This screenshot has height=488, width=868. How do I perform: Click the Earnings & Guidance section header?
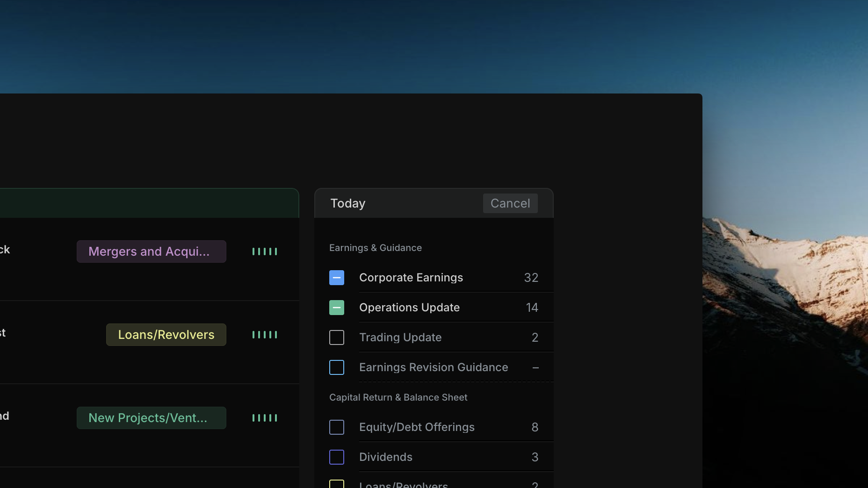(x=376, y=248)
